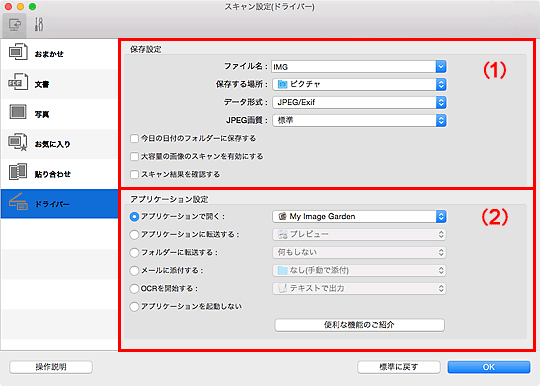Viewport: 540px width, 386px height.
Task: Enable 今日の日付のフォルダーに保存する checkbox
Action: click(x=134, y=139)
